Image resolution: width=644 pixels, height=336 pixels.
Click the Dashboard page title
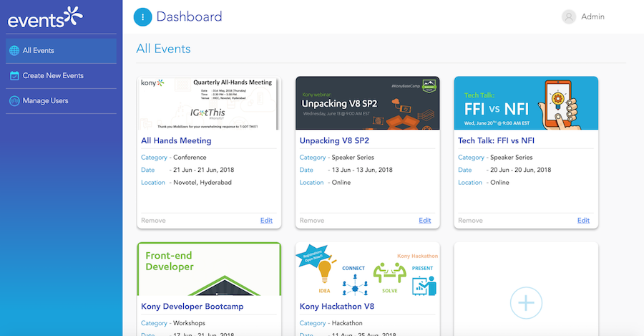coord(190,17)
